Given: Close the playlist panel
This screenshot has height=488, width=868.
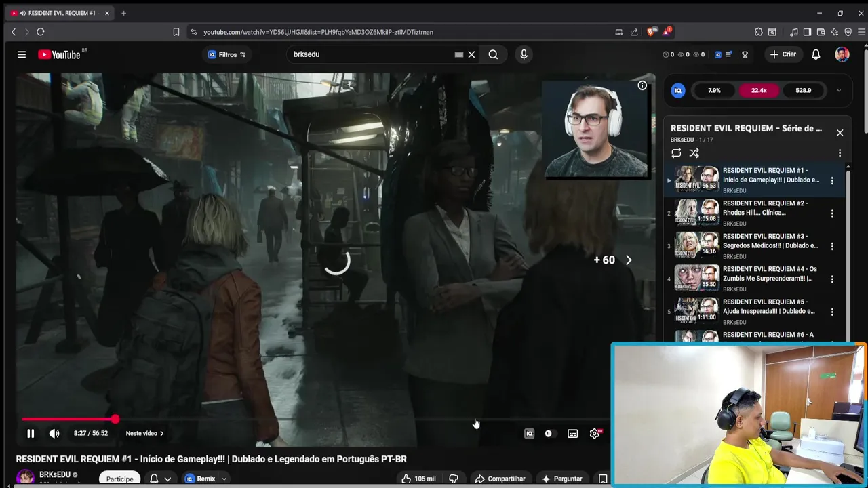Looking at the screenshot, I should pos(840,133).
